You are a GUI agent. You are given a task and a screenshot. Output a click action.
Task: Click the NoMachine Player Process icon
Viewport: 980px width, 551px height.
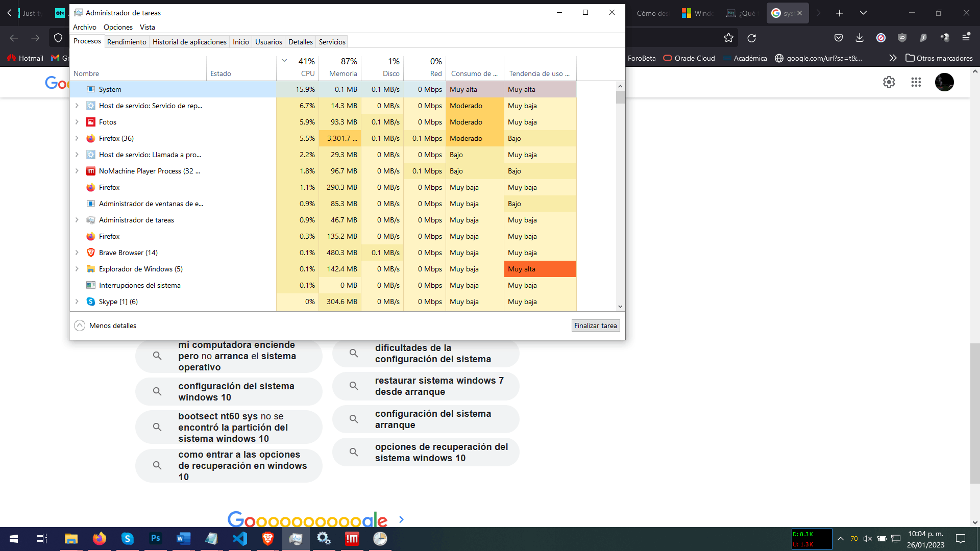tap(91, 171)
